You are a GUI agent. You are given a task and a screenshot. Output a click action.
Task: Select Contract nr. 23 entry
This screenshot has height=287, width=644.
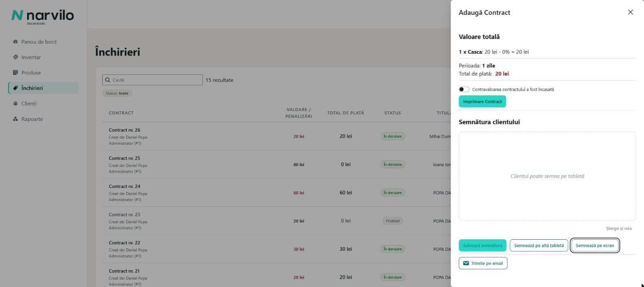(x=276, y=221)
